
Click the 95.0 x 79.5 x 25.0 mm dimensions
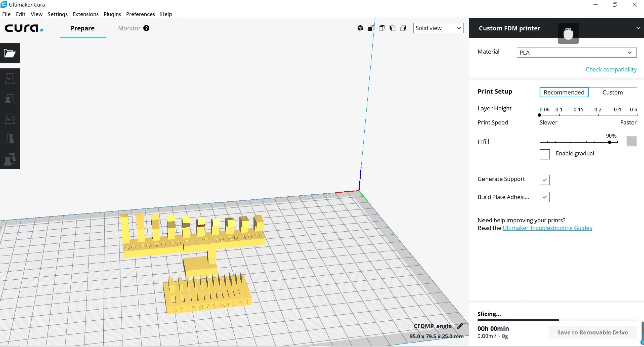[437, 336]
